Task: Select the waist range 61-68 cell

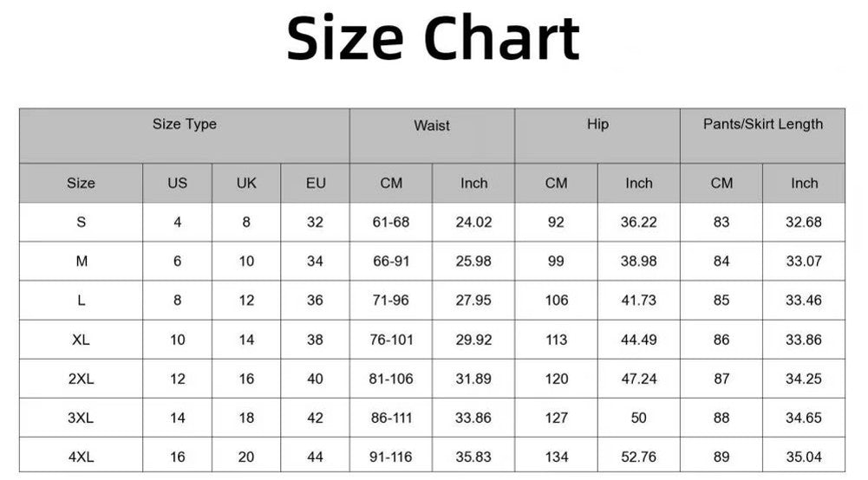Action: (391, 222)
